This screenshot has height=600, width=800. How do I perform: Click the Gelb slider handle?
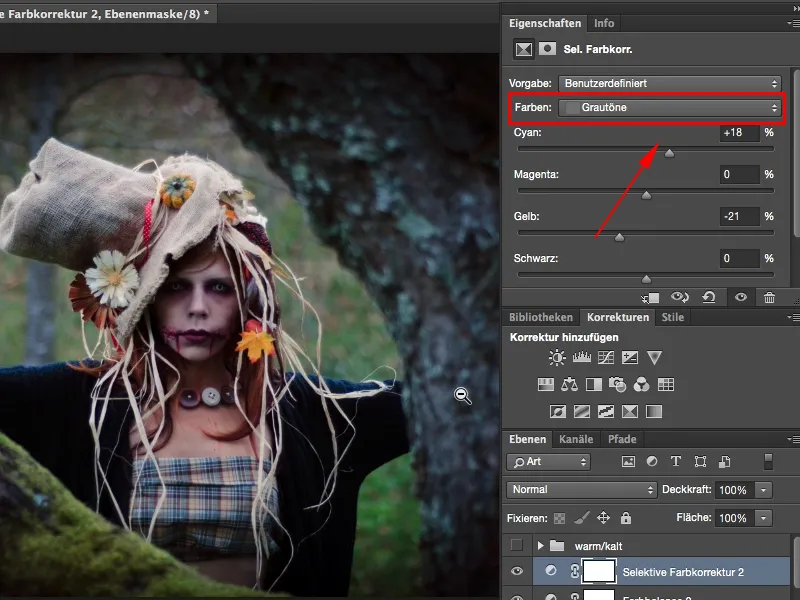pyautogui.click(x=619, y=237)
